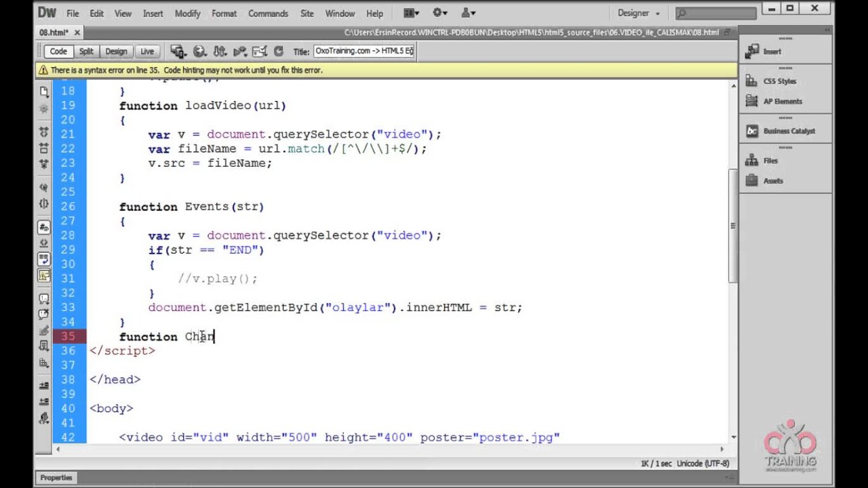Switch to Split view
This screenshot has height=488, width=868.
(x=86, y=52)
